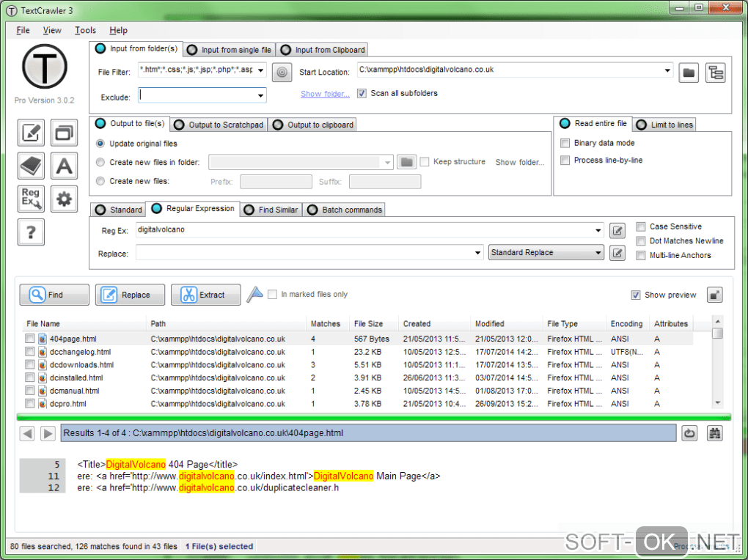The image size is (748, 560).
Task: Toggle Process line-by-line checkbox
Action: (x=565, y=161)
